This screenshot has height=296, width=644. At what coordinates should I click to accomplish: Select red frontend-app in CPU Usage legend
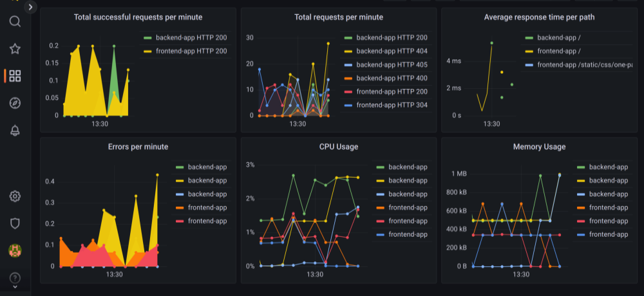(408, 221)
